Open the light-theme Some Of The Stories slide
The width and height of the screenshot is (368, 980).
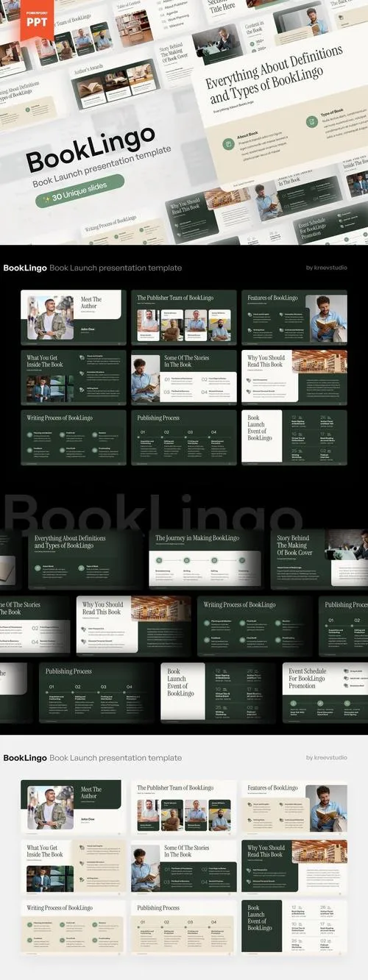(184, 868)
